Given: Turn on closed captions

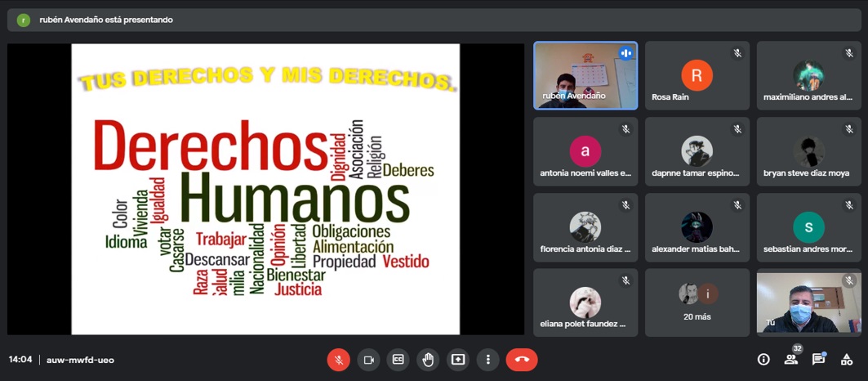Looking at the screenshot, I should pyautogui.click(x=398, y=360).
